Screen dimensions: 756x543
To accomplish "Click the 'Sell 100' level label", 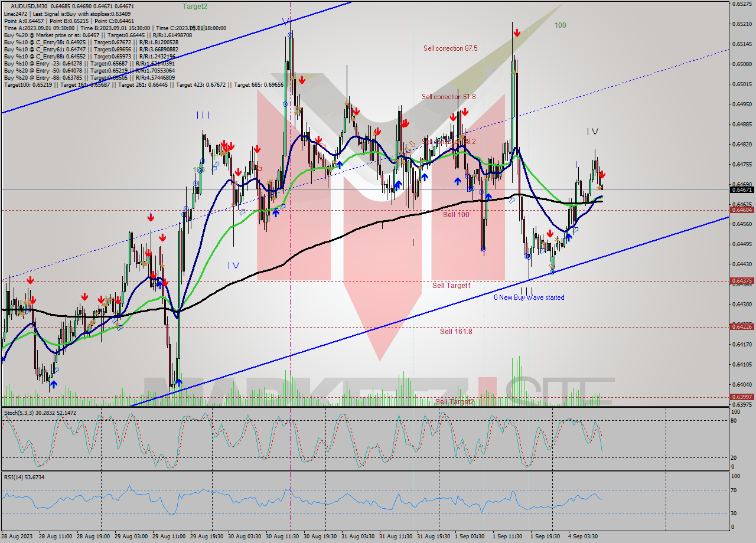I will (456, 215).
